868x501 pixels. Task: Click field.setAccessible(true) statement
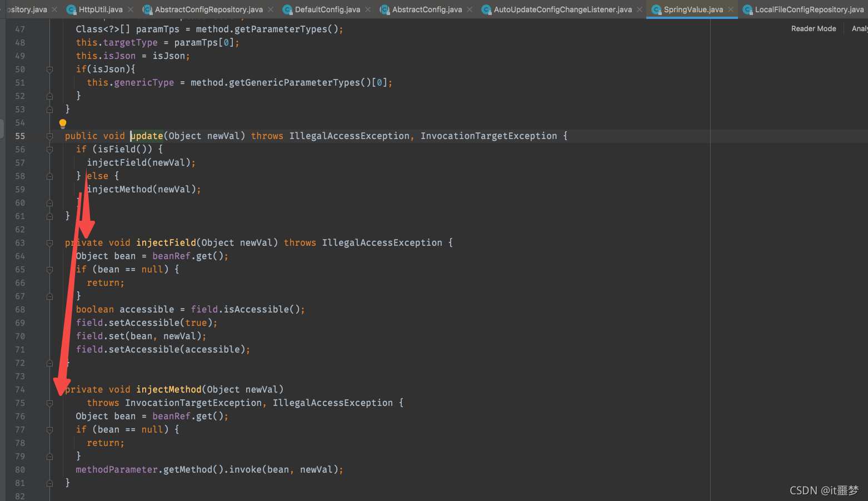(147, 323)
